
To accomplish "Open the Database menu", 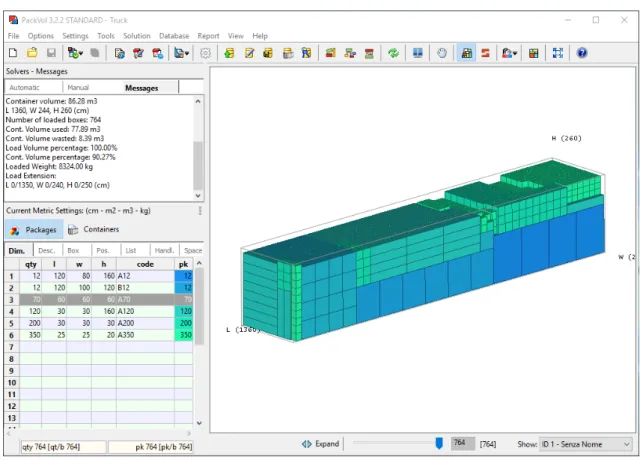I will (174, 36).
